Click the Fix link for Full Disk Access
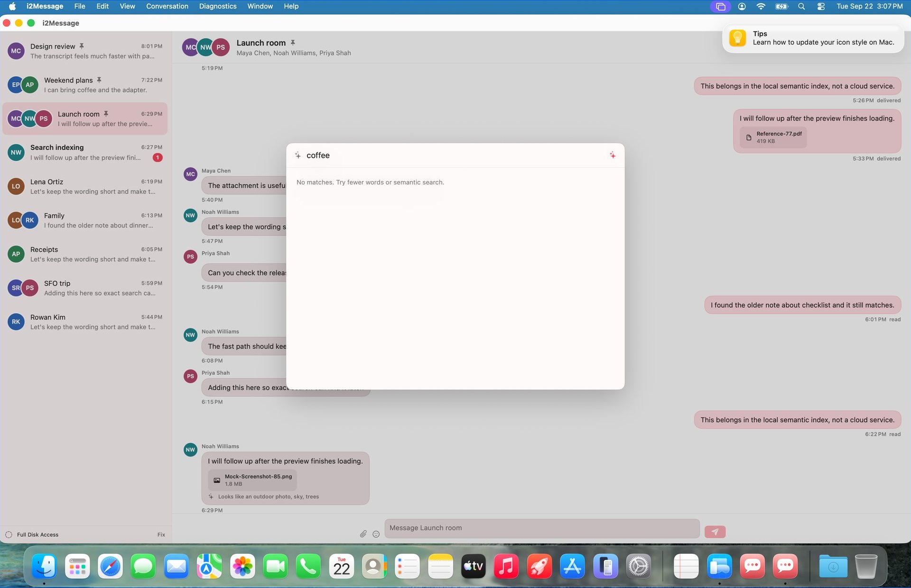This screenshot has width=911, height=588. pyautogui.click(x=161, y=534)
